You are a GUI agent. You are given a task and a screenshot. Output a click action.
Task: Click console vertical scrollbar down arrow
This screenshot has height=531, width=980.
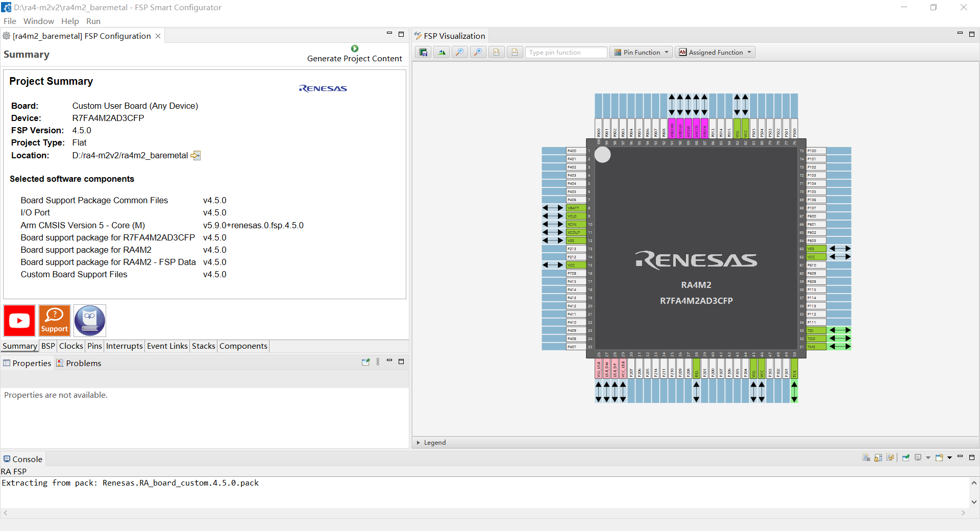click(974, 502)
